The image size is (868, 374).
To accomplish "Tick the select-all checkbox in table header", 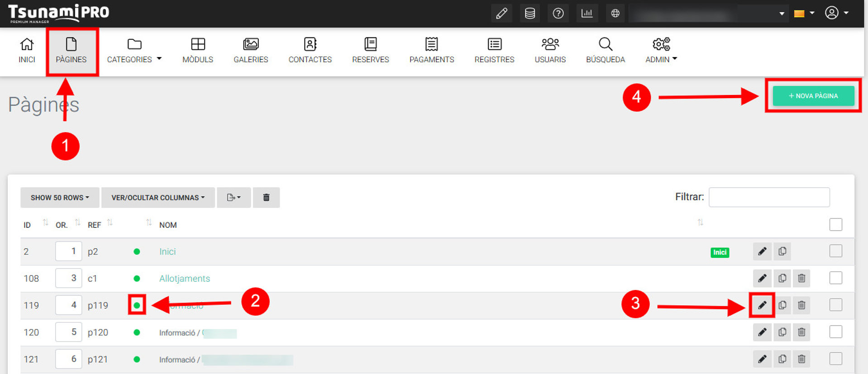I will [835, 225].
